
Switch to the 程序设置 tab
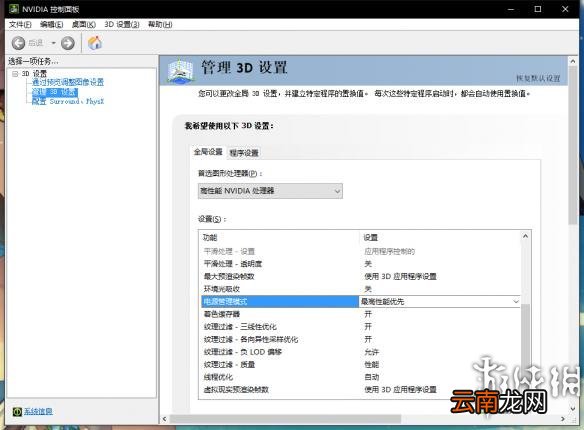pyautogui.click(x=244, y=153)
